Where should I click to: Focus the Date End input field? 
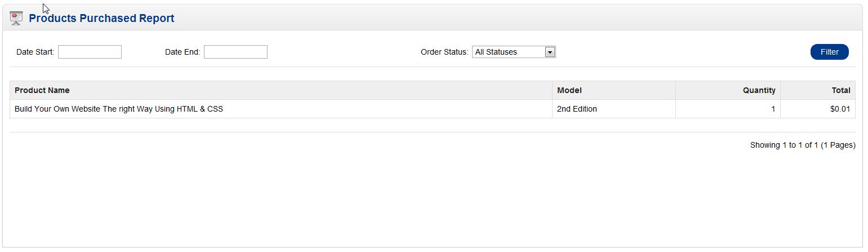[235, 52]
